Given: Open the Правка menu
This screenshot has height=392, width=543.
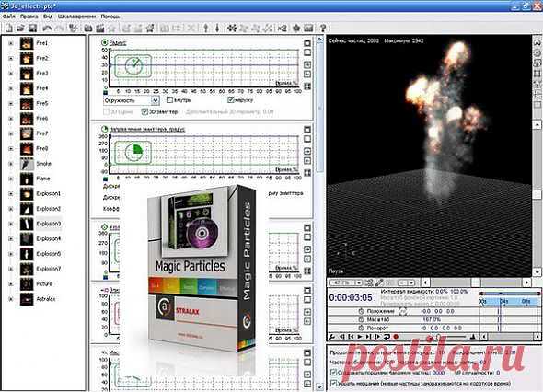Looking at the screenshot, I should [29, 17].
